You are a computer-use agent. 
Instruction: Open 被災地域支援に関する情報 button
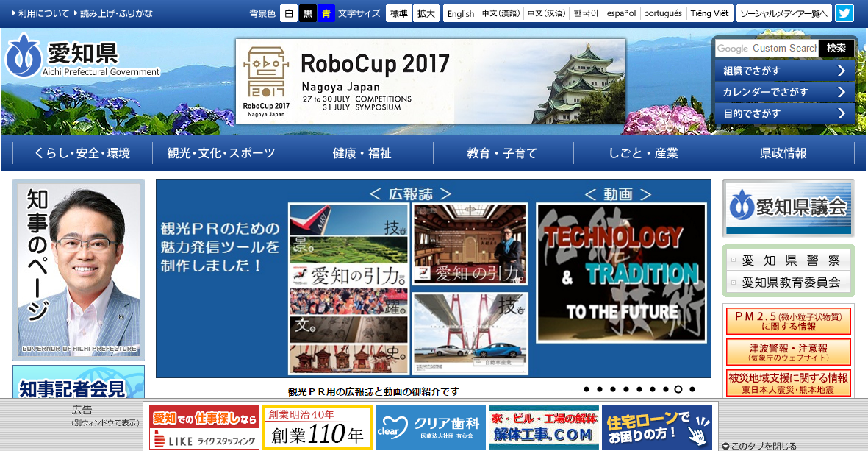[789, 383]
